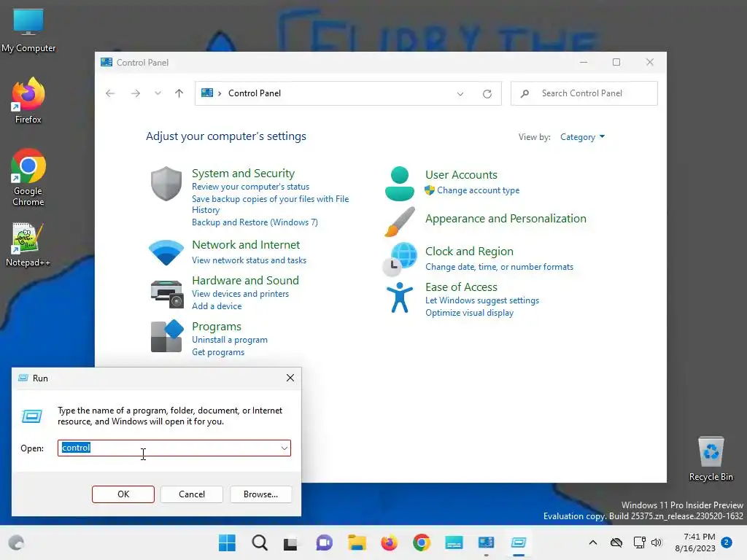Image resolution: width=747 pixels, height=560 pixels.
Task: Open the User Accounts heading link
Action: tap(461, 175)
